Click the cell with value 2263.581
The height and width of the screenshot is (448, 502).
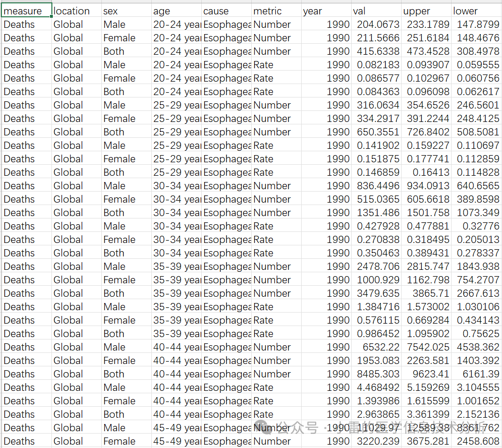pyautogui.click(x=426, y=360)
